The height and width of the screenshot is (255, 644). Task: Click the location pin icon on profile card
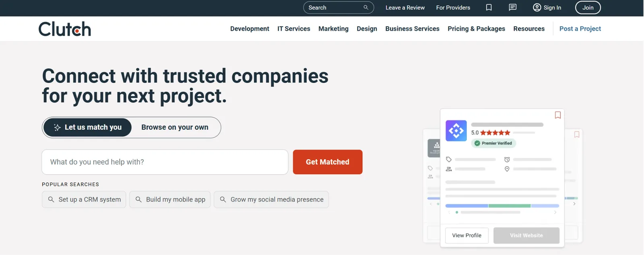click(507, 169)
